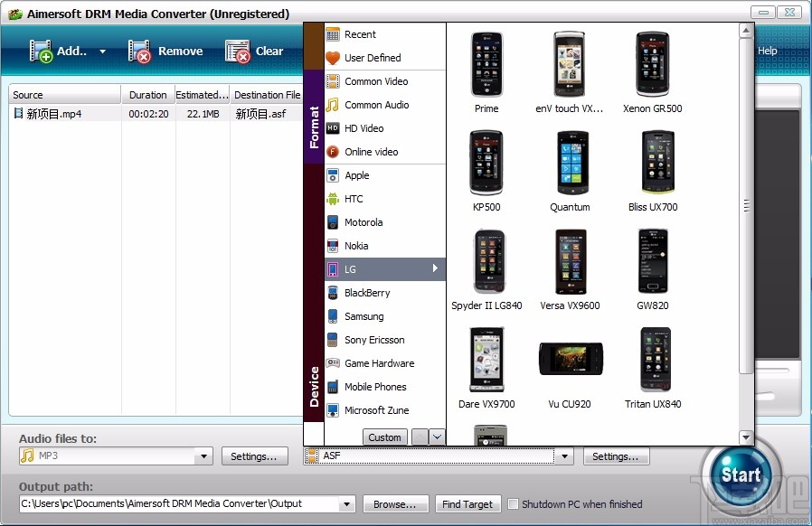Image resolution: width=812 pixels, height=526 pixels.
Task: Select the Sony Ericsson category
Action: [x=335, y=340]
